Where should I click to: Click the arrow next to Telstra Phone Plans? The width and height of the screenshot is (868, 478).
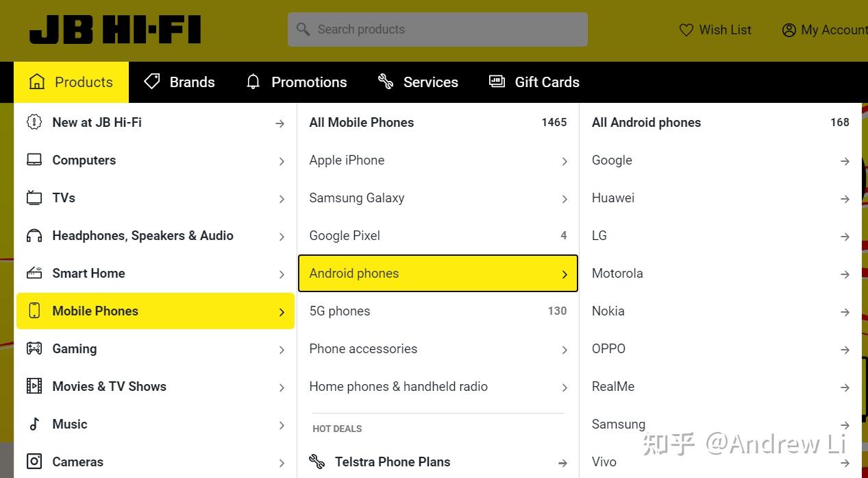[x=562, y=463]
